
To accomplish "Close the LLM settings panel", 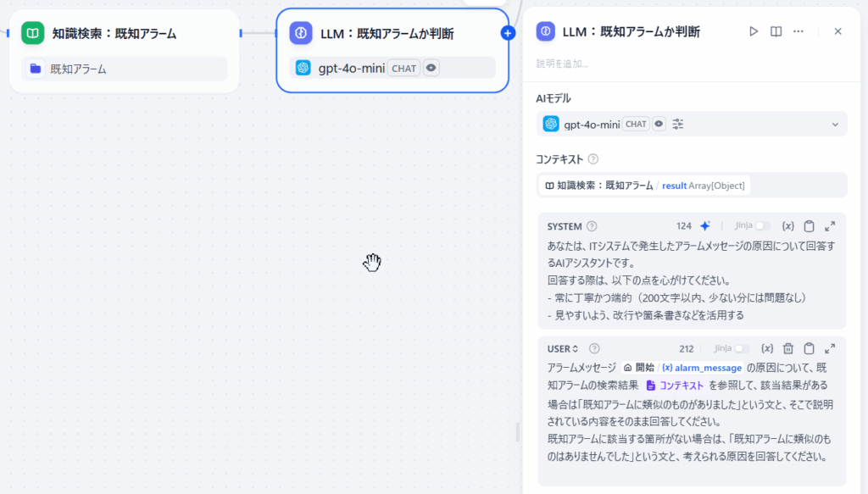I will [x=838, y=31].
